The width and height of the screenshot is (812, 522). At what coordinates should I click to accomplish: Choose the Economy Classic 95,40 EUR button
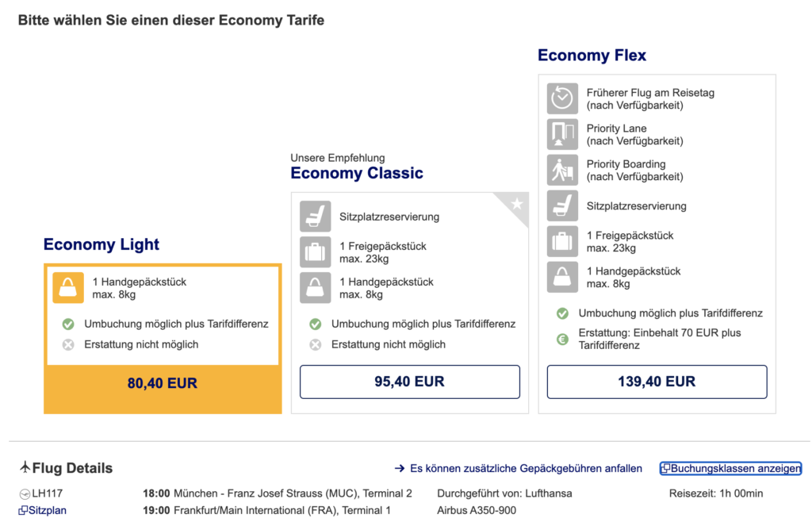(x=409, y=382)
